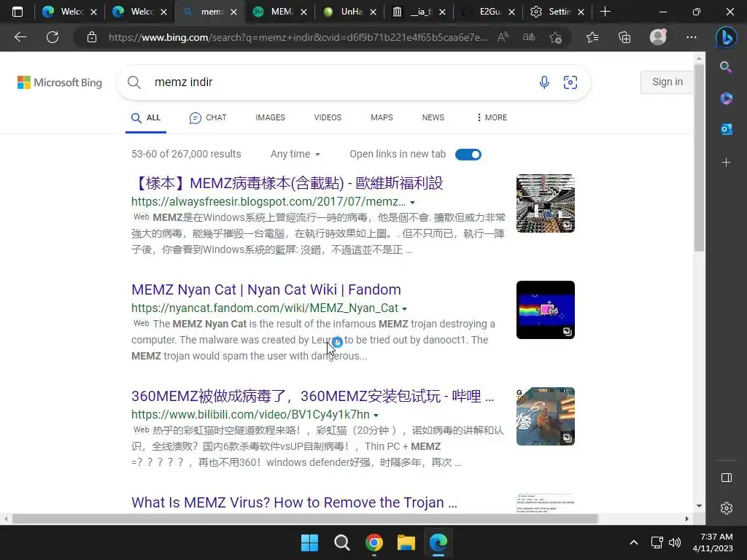Viewport: 747px width, 560px height.
Task: Open MEMZ Nyan Cat Wiki Fandom result
Action: (x=266, y=289)
